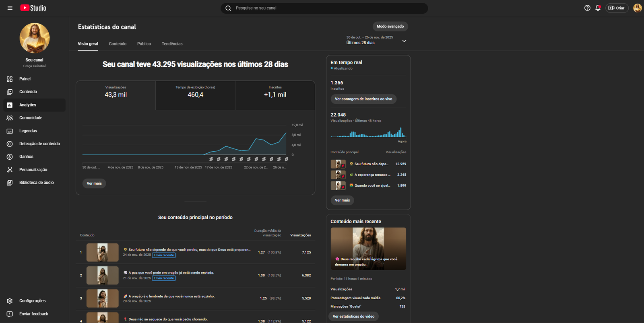This screenshot has width=644, height=323.
Task: Click Ver contagem de inscritos ao vivo
Action: (363, 99)
